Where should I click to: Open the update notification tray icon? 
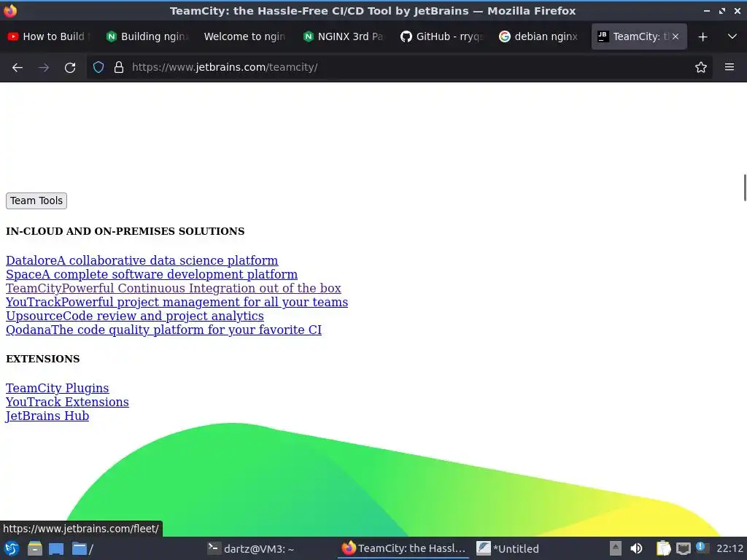pyautogui.click(x=702, y=548)
